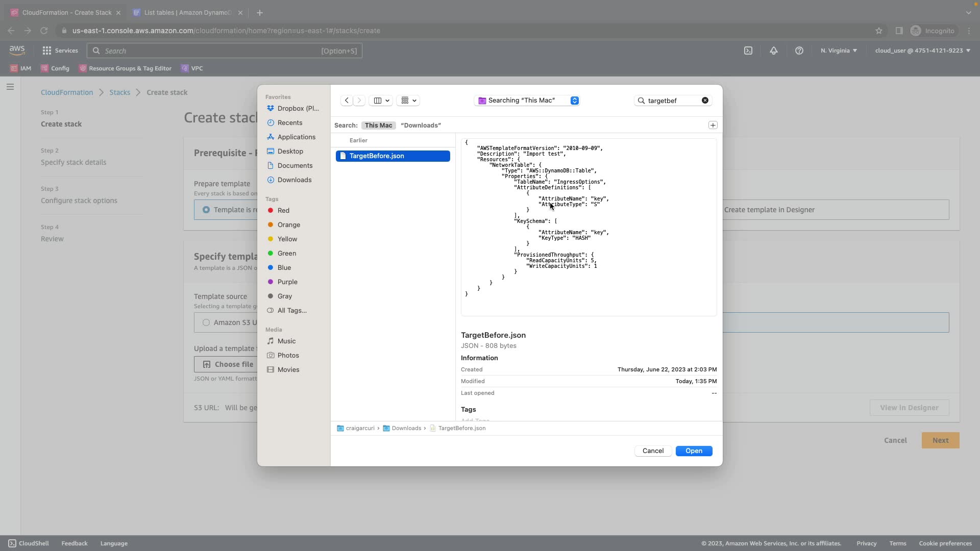Select the Red tag in sidebar
Image resolution: width=980 pixels, height=551 pixels.
click(x=283, y=210)
